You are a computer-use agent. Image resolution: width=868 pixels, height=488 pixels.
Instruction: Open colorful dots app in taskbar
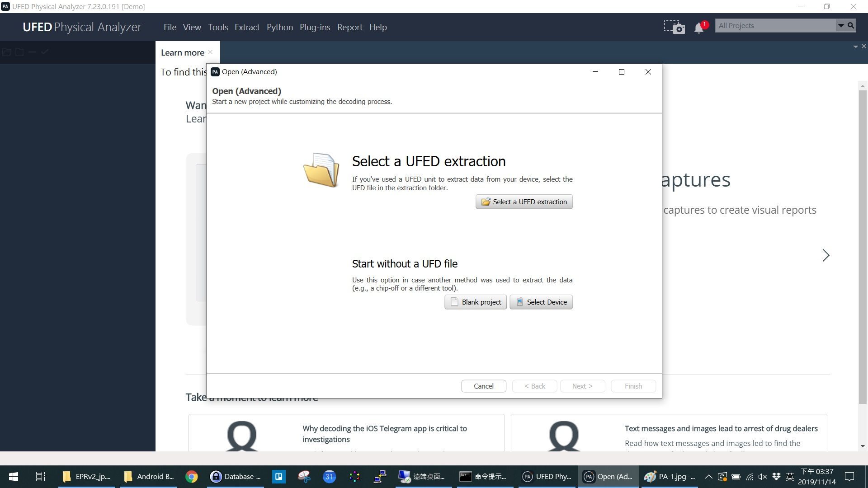point(355,477)
